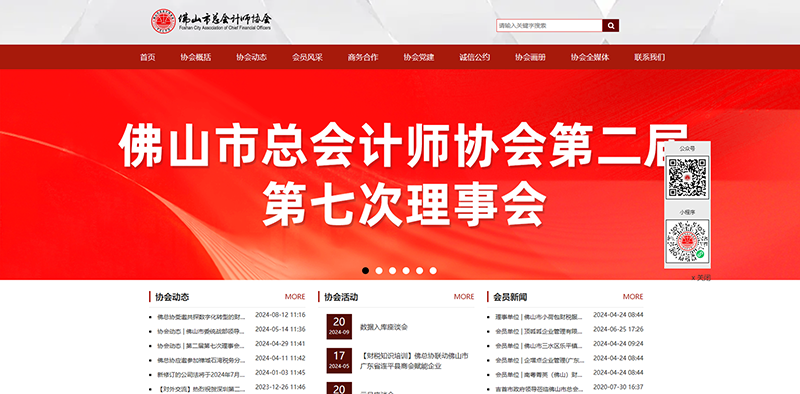
Task: Open the 协会党建 menu item
Action: 418,57
